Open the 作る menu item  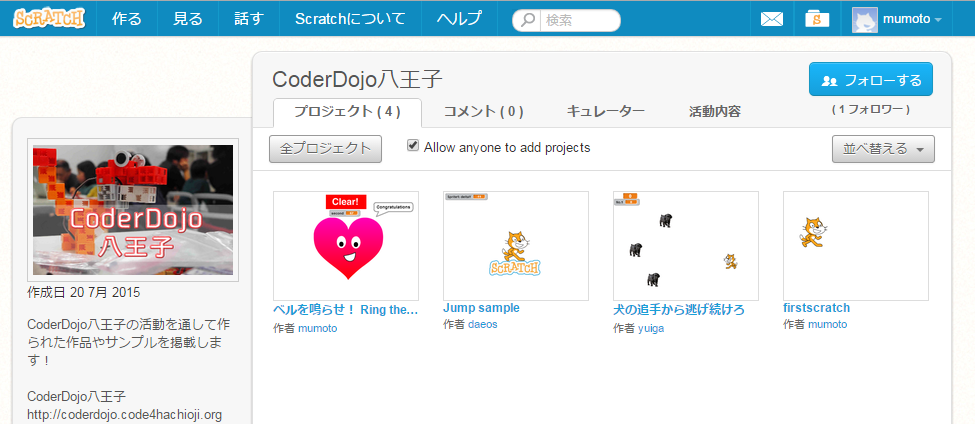(x=127, y=18)
